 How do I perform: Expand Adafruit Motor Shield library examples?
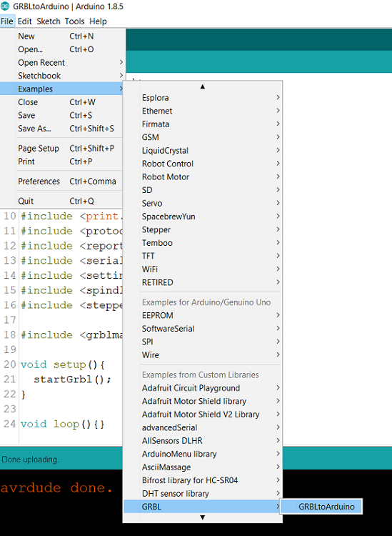click(x=203, y=402)
